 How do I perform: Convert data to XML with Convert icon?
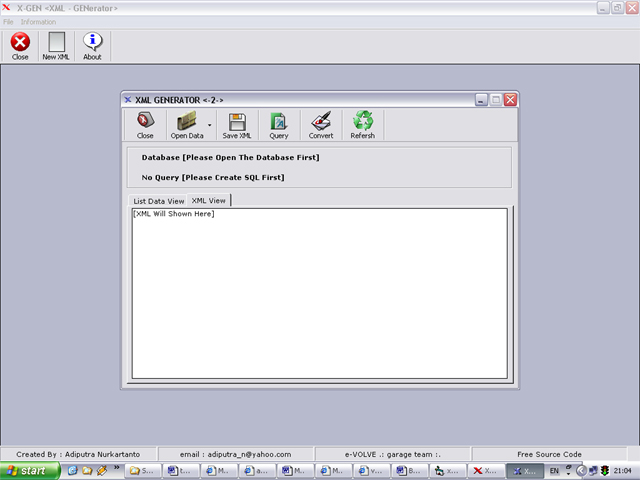[x=321, y=124]
